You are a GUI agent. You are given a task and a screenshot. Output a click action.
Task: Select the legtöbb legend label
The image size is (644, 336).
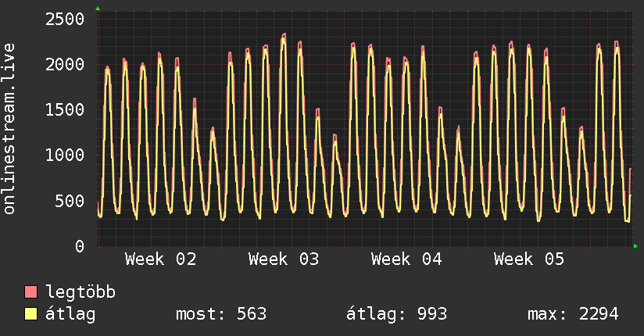pos(81,293)
